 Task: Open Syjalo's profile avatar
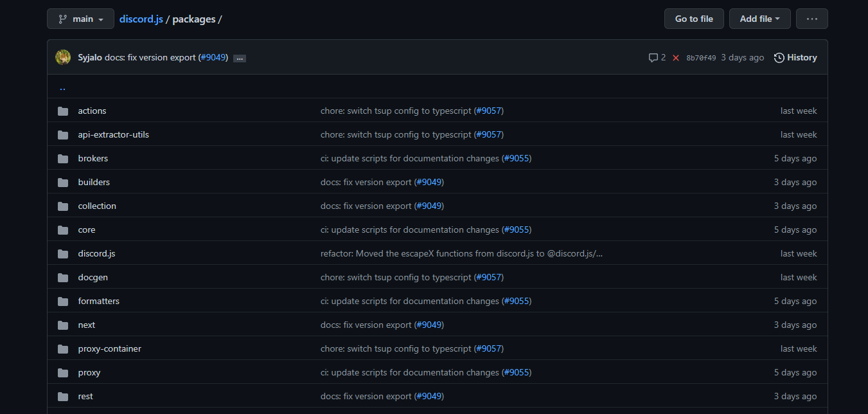[62, 57]
